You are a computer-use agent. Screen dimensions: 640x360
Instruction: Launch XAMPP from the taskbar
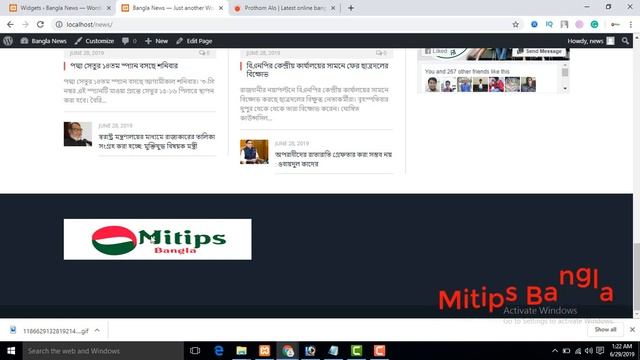tap(264, 351)
